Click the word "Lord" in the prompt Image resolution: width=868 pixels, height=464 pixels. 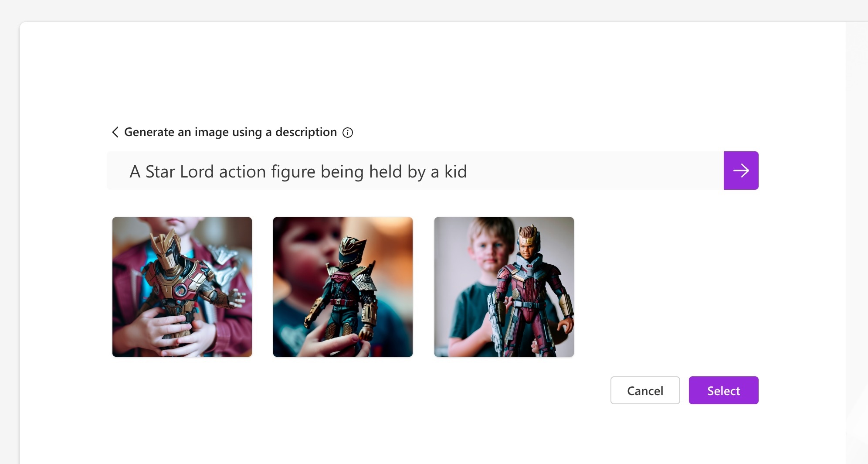click(197, 172)
